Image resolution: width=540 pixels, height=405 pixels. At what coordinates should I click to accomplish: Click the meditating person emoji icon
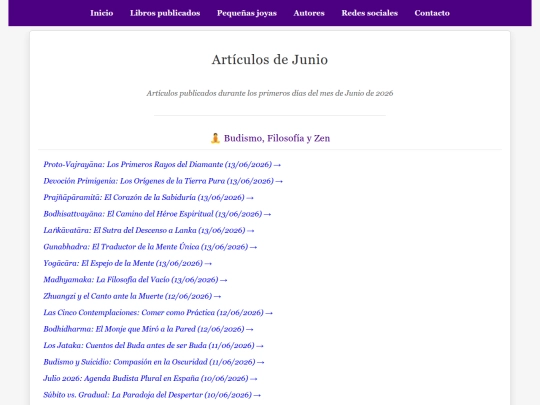point(215,138)
